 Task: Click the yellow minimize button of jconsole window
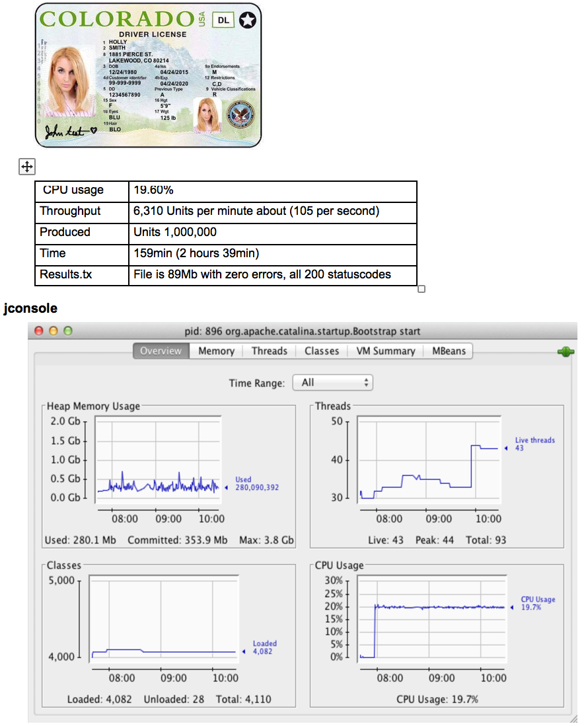pyautogui.click(x=53, y=331)
